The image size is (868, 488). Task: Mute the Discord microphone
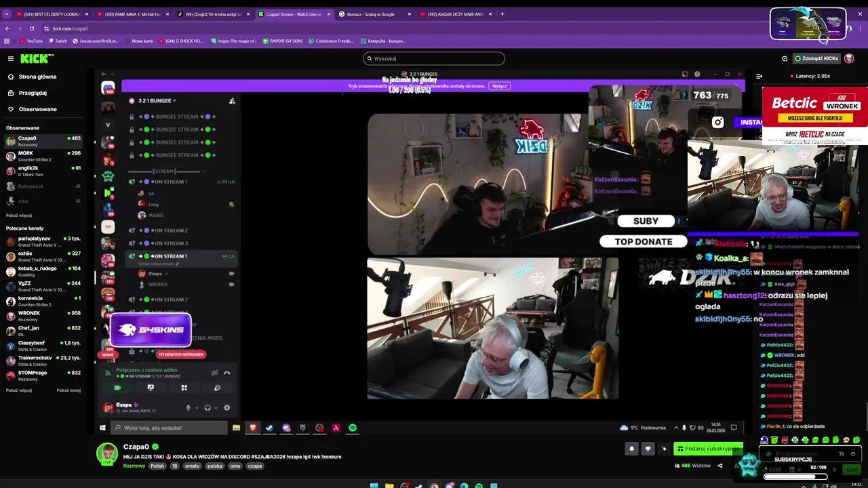[189, 407]
